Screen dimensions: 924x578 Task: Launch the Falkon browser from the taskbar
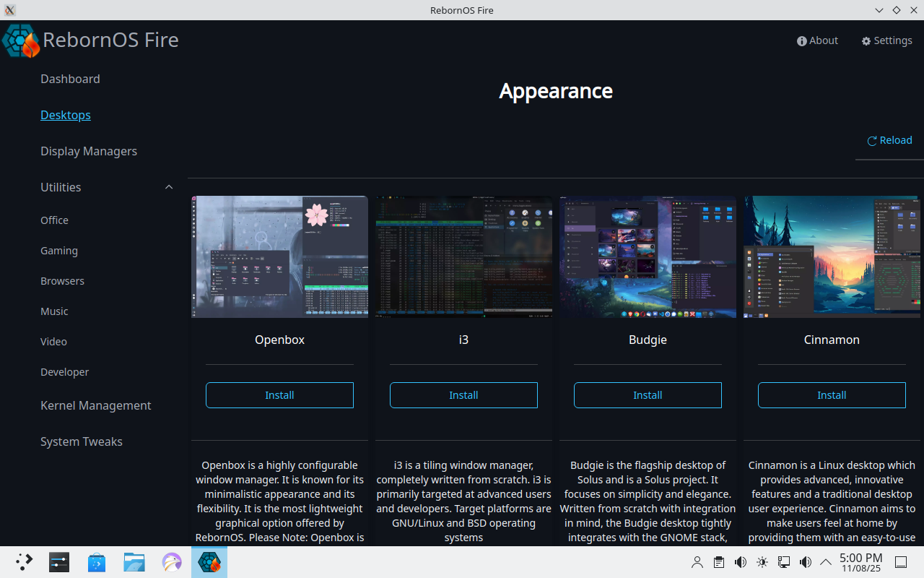click(172, 562)
